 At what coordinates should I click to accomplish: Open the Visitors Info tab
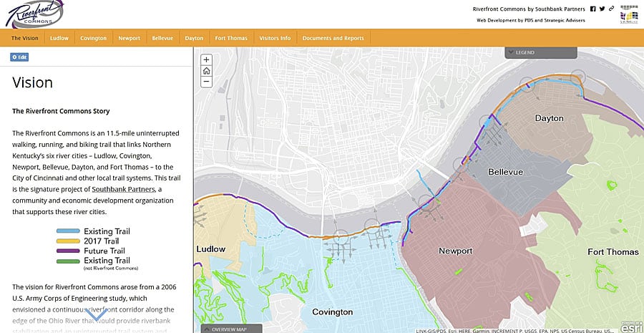click(275, 38)
